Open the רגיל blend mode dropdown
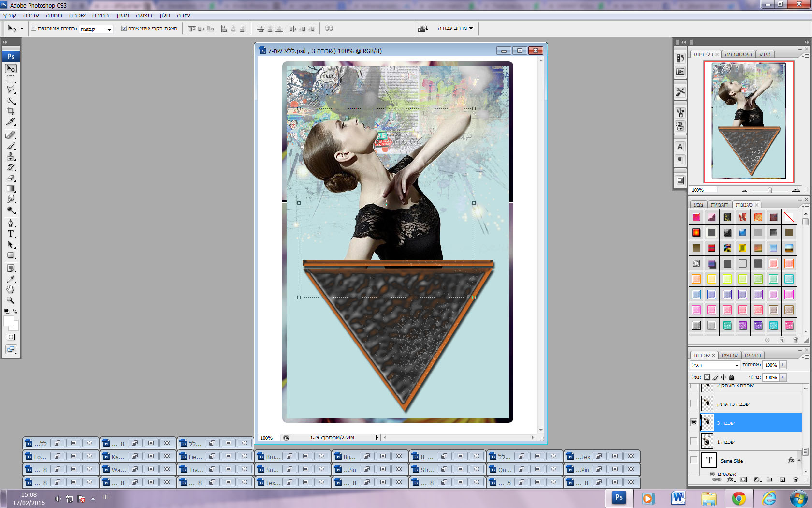 pos(715,365)
